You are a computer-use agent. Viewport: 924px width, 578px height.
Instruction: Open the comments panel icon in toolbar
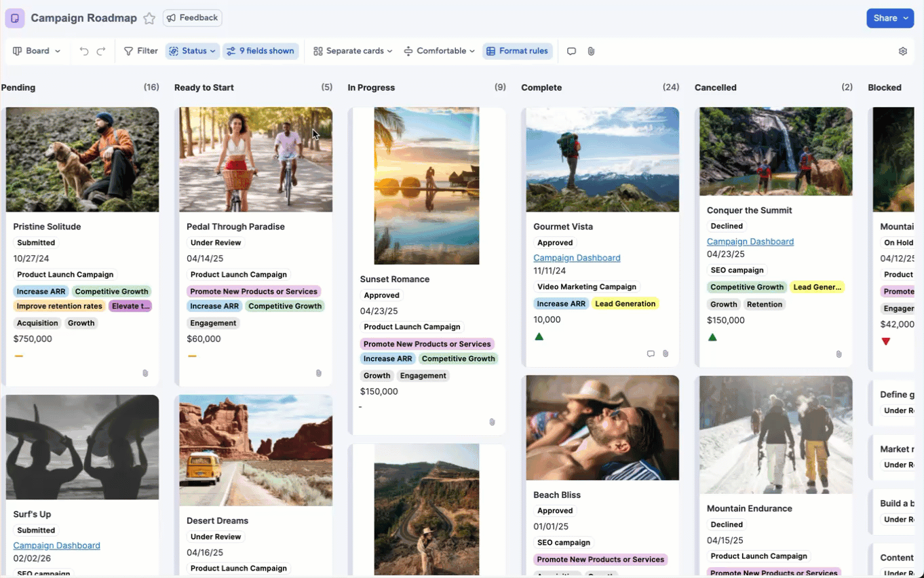point(571,51)
